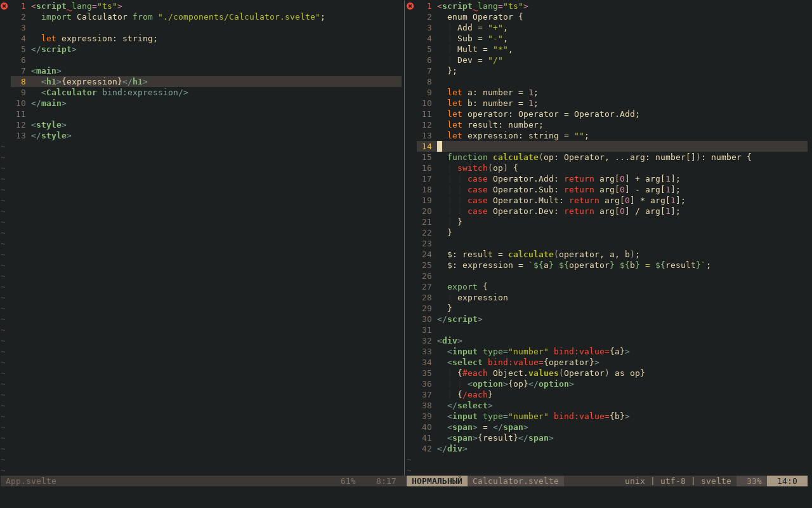Image resolution: width=812 pixels, height=508 pixels.
Task: Click <script lang="ts"> tag in Calculator.svelte
Action: (x=483, y=6)
